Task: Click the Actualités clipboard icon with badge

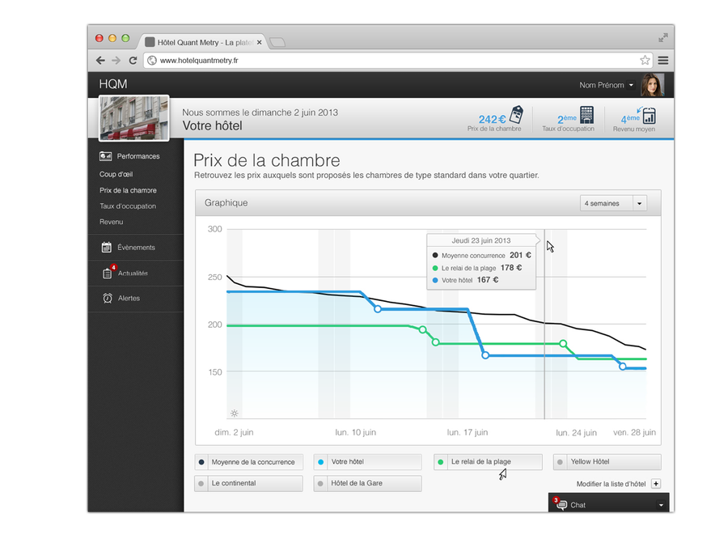Action: click(107, 274)
